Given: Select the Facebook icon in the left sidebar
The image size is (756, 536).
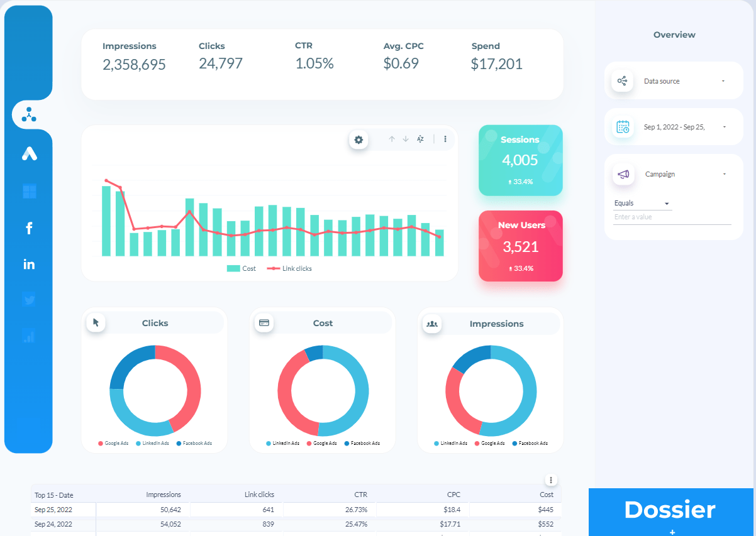Looking at the screenshot, I should click(x=29, y=228).
